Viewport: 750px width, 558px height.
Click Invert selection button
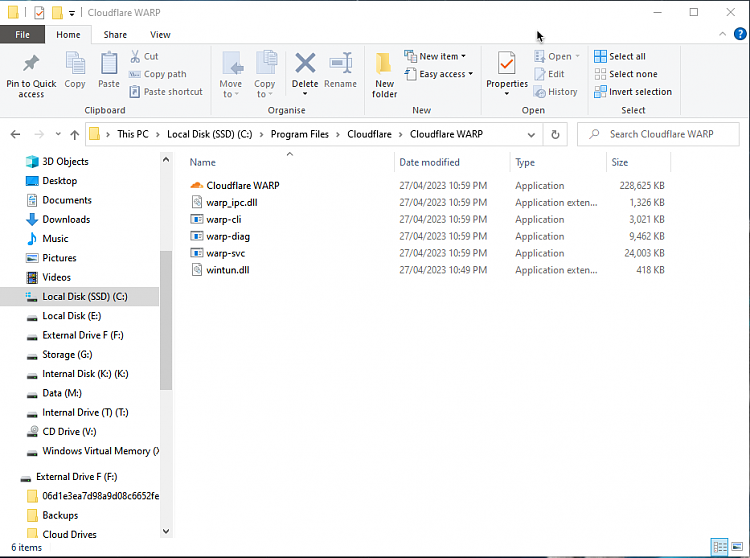pos(633,92)
